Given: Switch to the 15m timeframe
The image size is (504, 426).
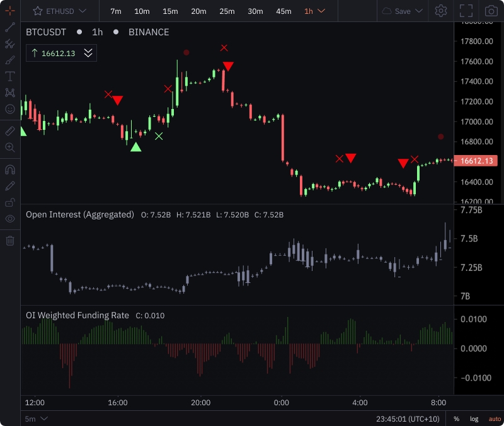Looking at the screenshot, I should point(170,11).
